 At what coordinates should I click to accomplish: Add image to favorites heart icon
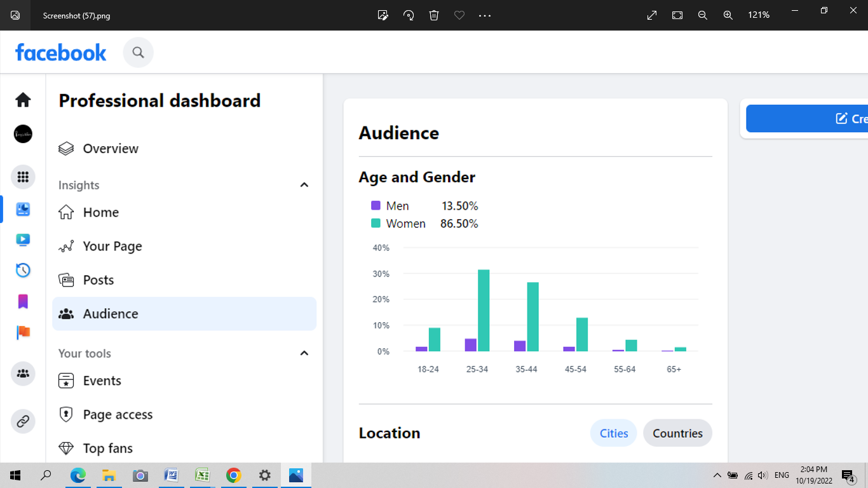pyautogui.click(x=459, y=15)
